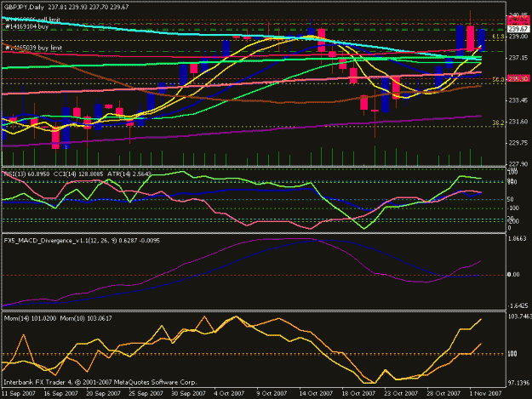The height and width of the screenshot is (399, 532).
Task: Click the 103.7463 momentum scale value
Action: pyautogui.click(x=520, y=316)
